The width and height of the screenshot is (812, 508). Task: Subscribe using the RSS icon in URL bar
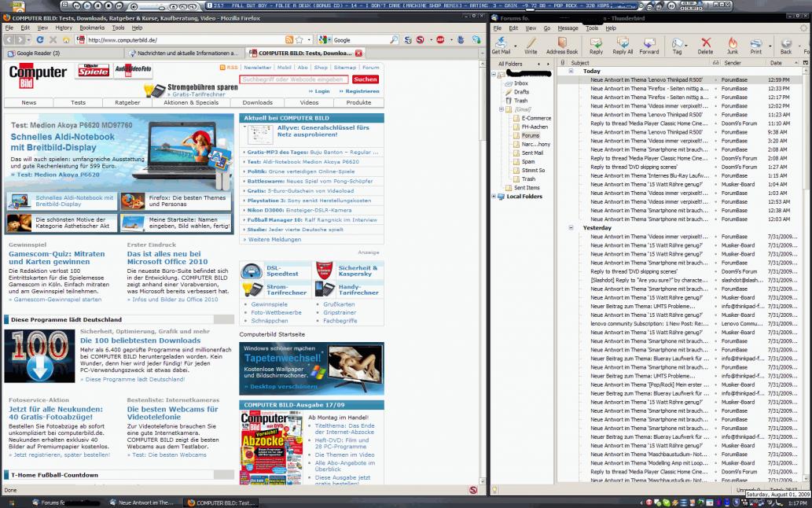[x=289, y=40]
